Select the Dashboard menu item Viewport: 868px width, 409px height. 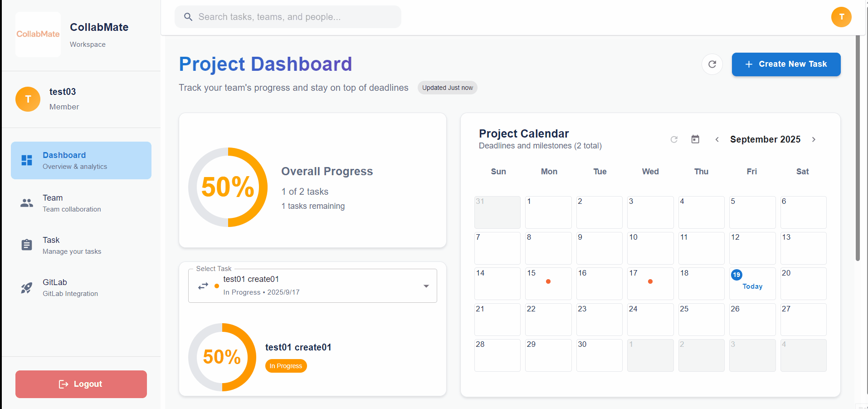[x=81, y=160]
